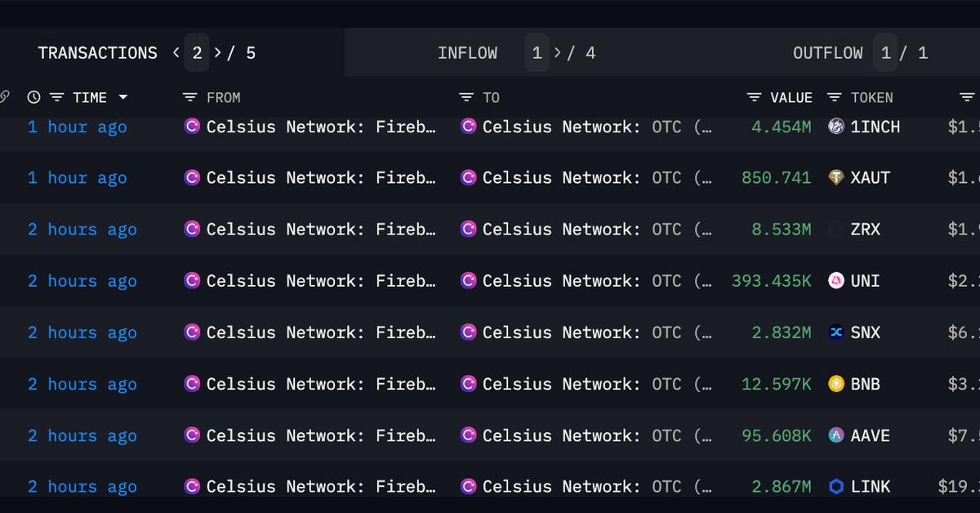Open the FROM column filter

(189, 97)
